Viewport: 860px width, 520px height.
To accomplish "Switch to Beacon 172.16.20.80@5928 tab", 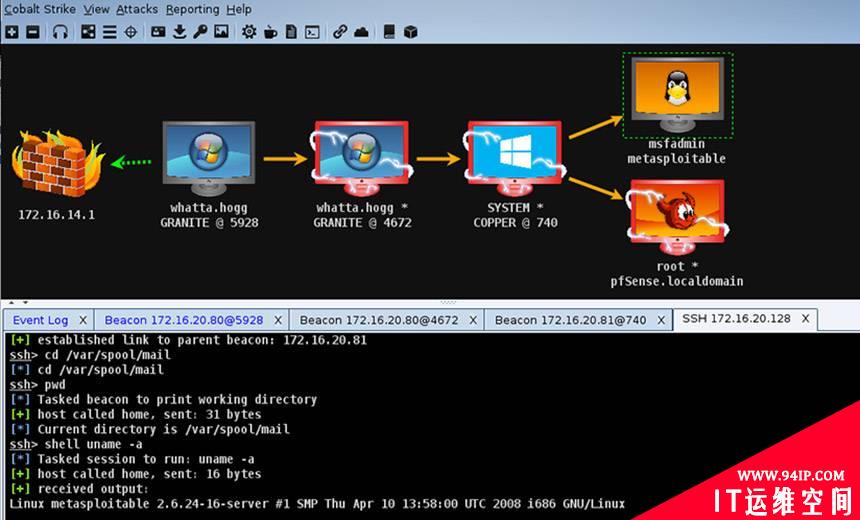I will point(184,320).
